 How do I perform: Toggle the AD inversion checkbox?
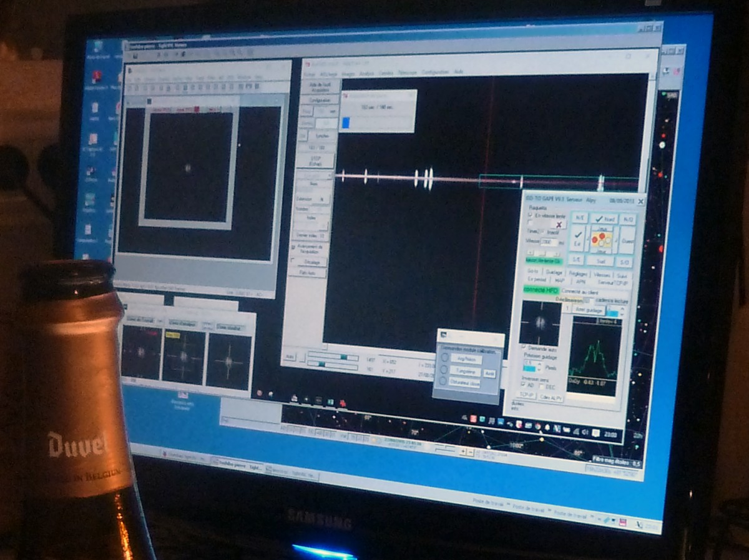click(524, 384)
